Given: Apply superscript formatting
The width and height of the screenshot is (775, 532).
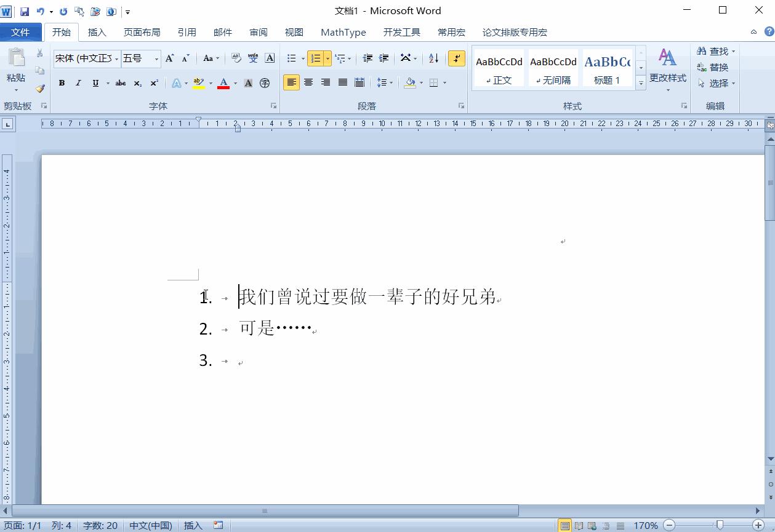Looking at the screenshot, I should point(153,82).
